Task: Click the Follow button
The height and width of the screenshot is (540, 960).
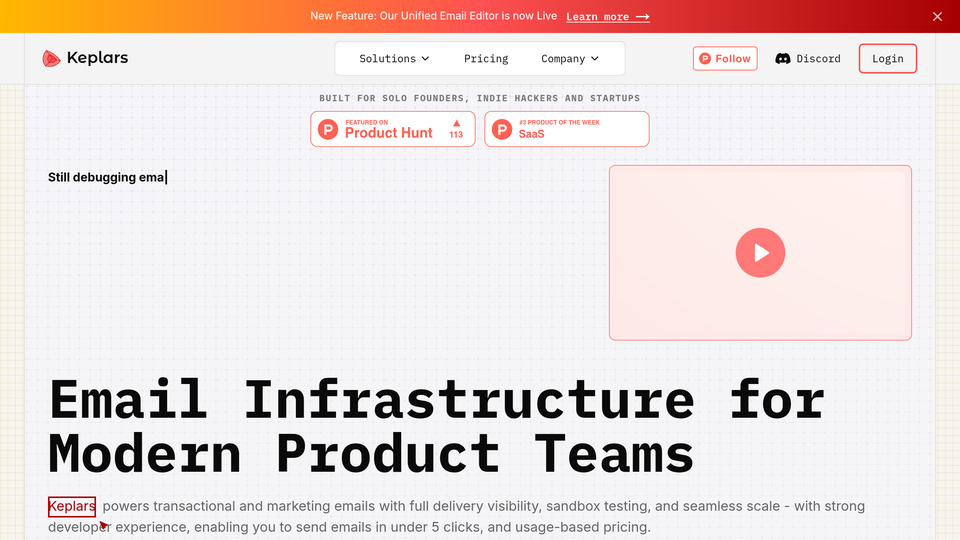Action: (x=725, y=59)
